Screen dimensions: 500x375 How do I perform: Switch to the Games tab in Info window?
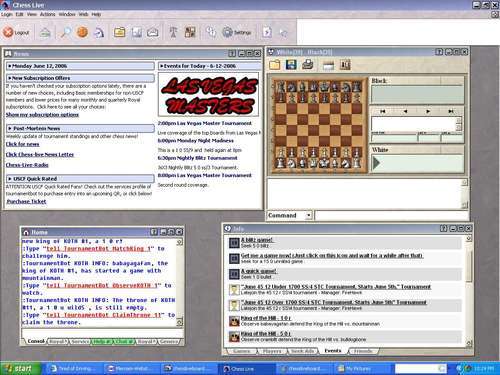[x=241, y=351]
